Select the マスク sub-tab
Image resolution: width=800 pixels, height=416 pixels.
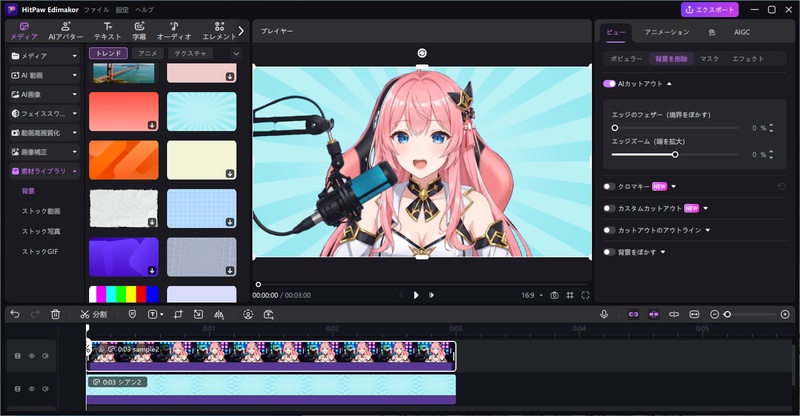click(709, 59)
